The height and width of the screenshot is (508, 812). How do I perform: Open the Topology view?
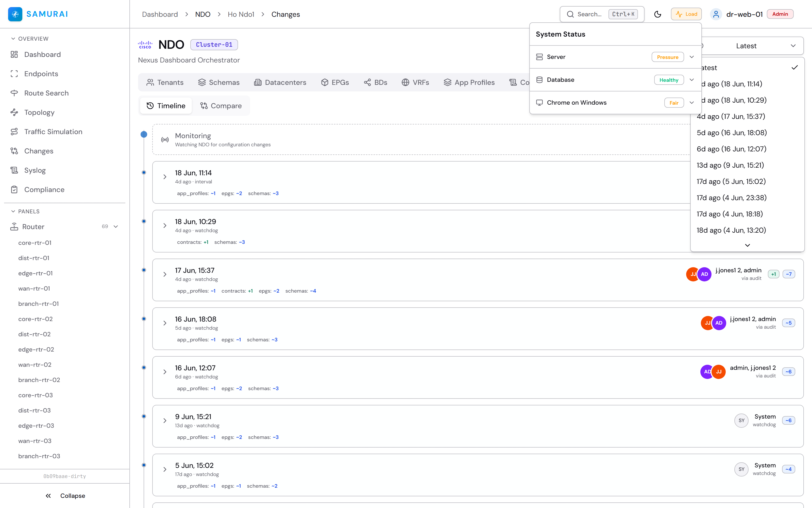pos(39,113)
